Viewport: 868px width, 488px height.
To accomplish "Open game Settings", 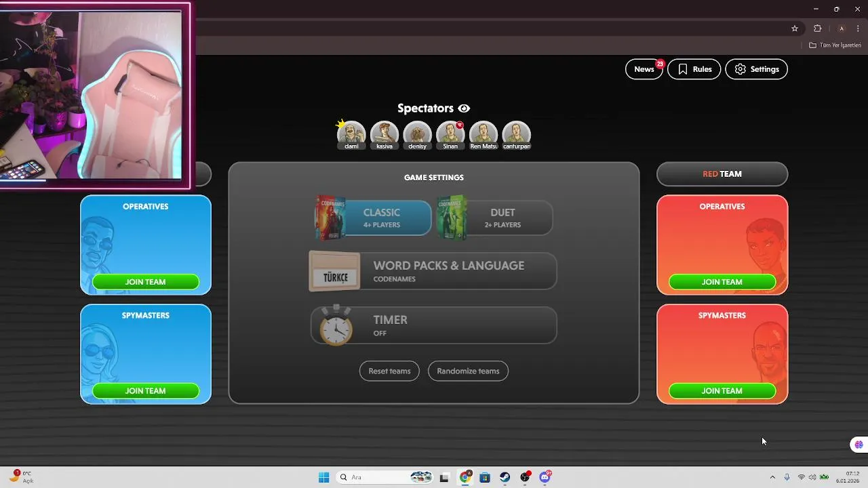I will pos(756,69).
